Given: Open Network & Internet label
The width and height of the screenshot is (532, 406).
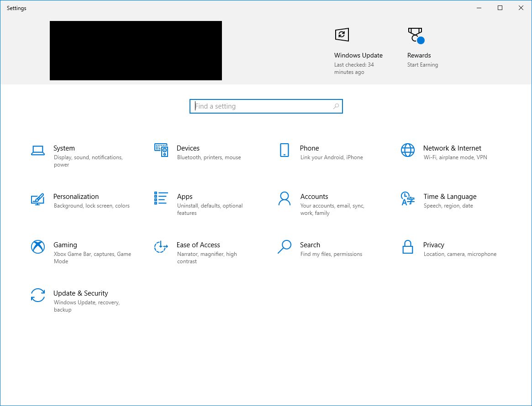Looking at the screenshot, I should coord(452,148).
